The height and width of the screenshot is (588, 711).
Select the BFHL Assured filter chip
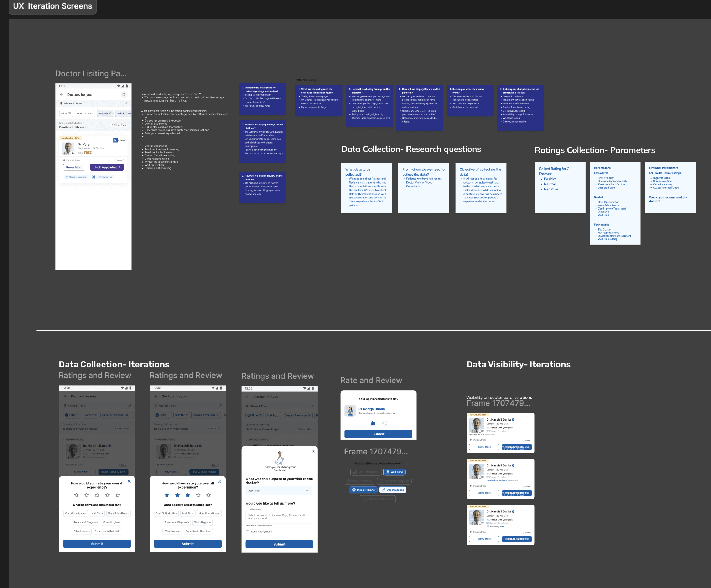(85, 114)
